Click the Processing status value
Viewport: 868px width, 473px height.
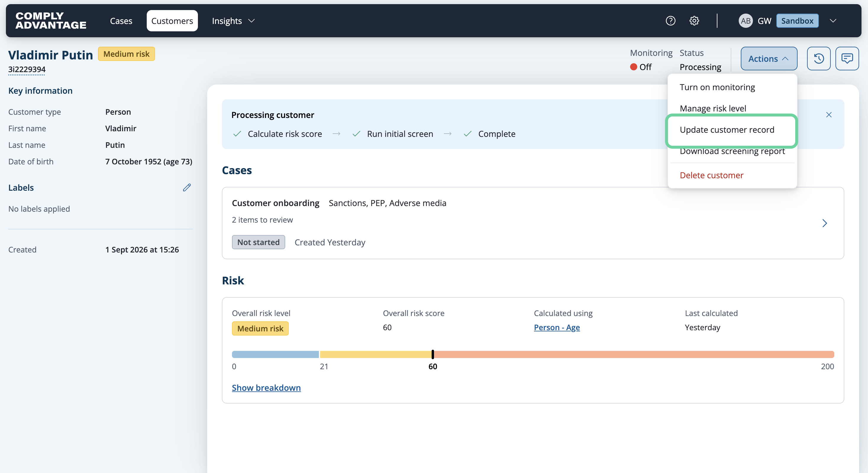[x=701, y=67]
